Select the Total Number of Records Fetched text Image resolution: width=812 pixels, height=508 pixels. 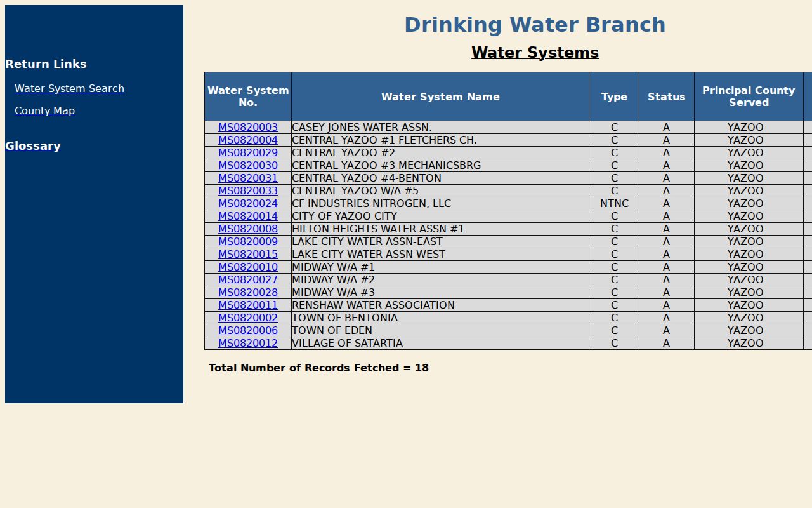318,368
